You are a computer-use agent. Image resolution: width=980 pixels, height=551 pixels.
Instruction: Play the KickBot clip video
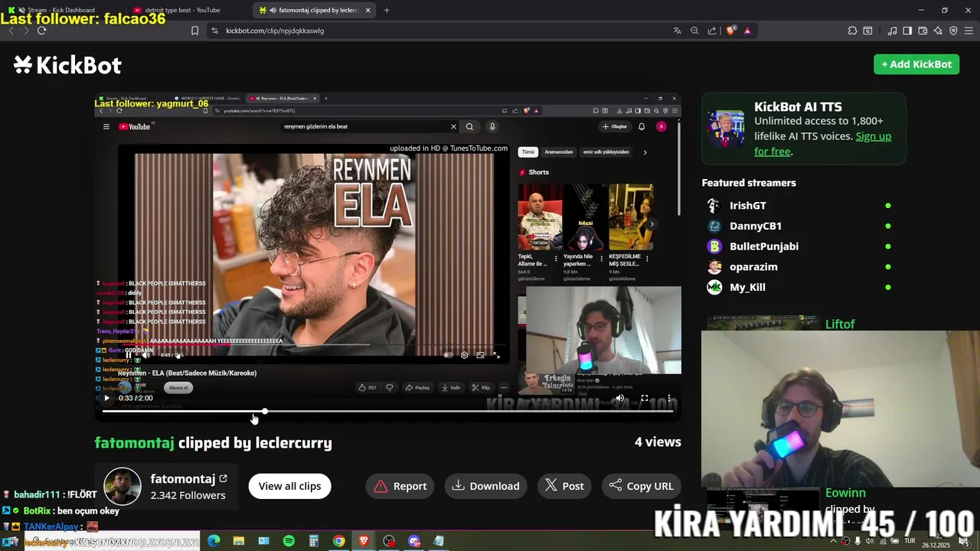[x=106, y=398]
